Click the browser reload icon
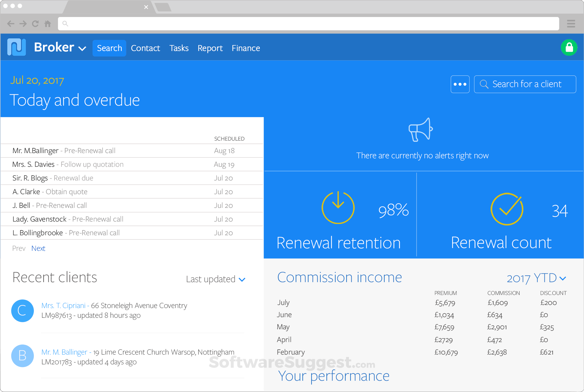Screen dimensions: 584x392 [35, 23]
